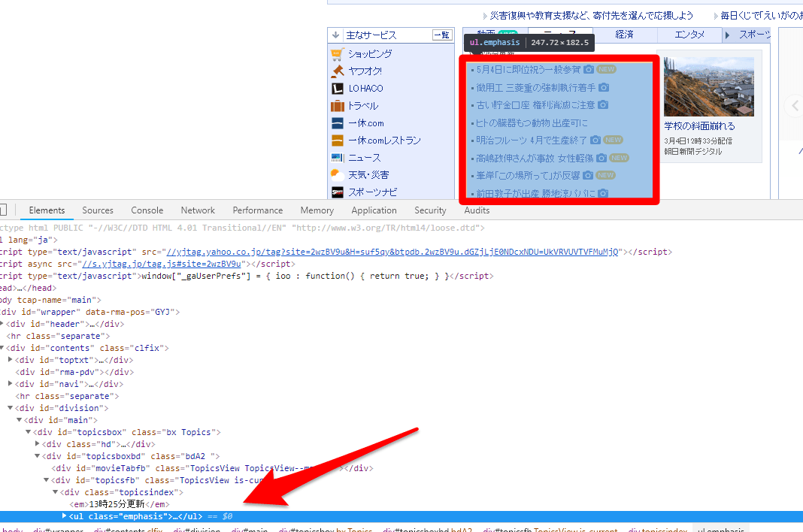Collapse the div id="topicsboxbd" node
The width and height of the screenshot is (803, 532).
[x=38, y=455]
